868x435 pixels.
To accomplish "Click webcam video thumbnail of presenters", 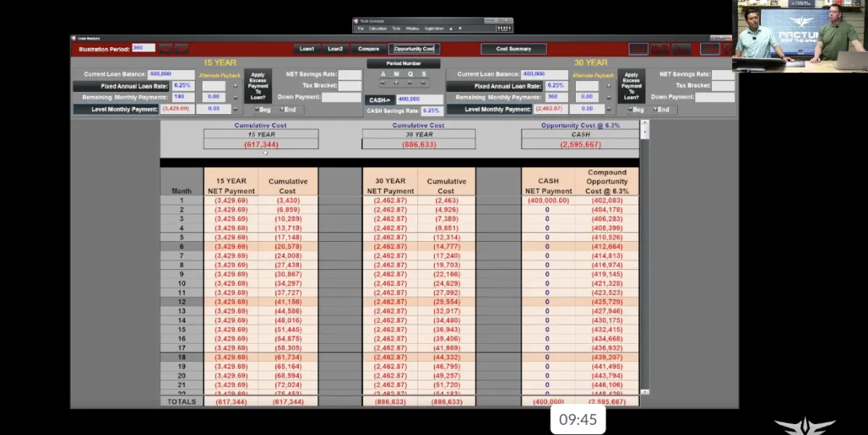I will point(800,35).
